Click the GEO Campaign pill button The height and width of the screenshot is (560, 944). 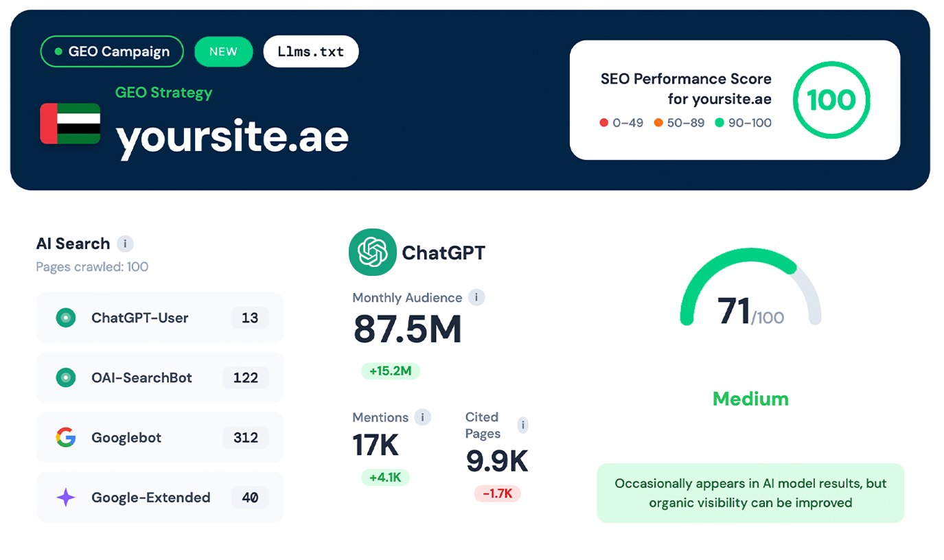(x=112, y=51)
